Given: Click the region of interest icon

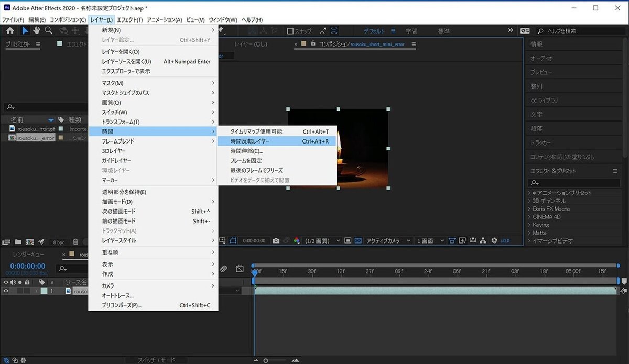Looking at the screenshot, I should tap(348, 240).
